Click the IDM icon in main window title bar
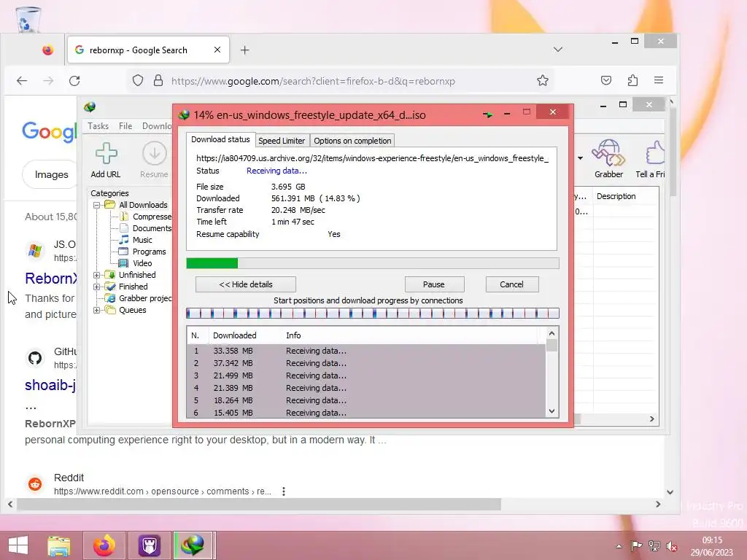This screenshot has height=560, width=747. click(x=90, y=107)
